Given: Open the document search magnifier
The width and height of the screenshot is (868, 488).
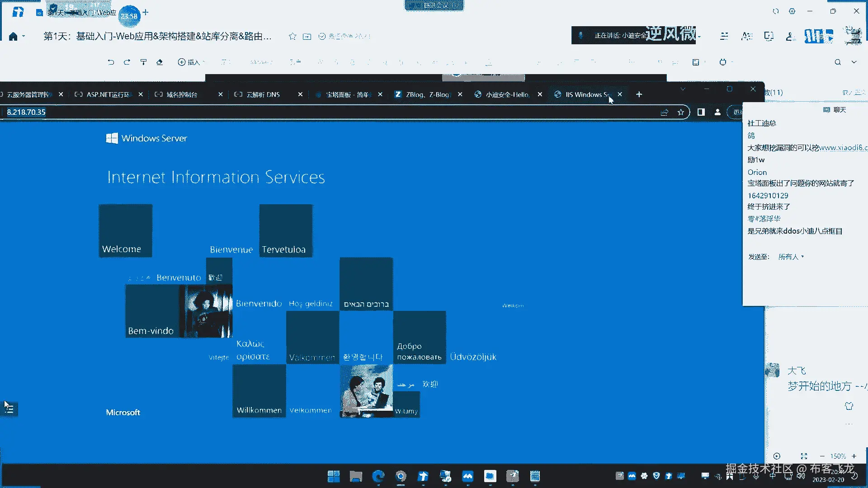Looking at the screenshot, I should click(x=838, y=62).
